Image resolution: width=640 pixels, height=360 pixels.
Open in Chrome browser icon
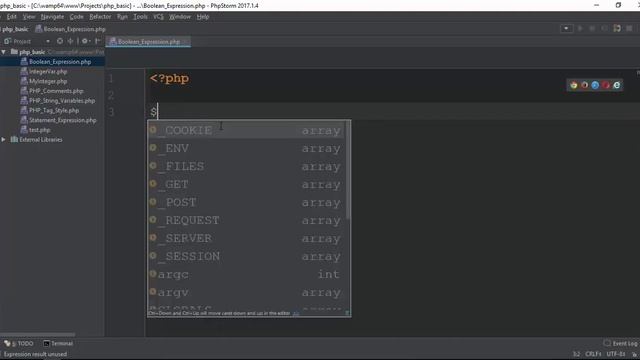coord(573,85)
